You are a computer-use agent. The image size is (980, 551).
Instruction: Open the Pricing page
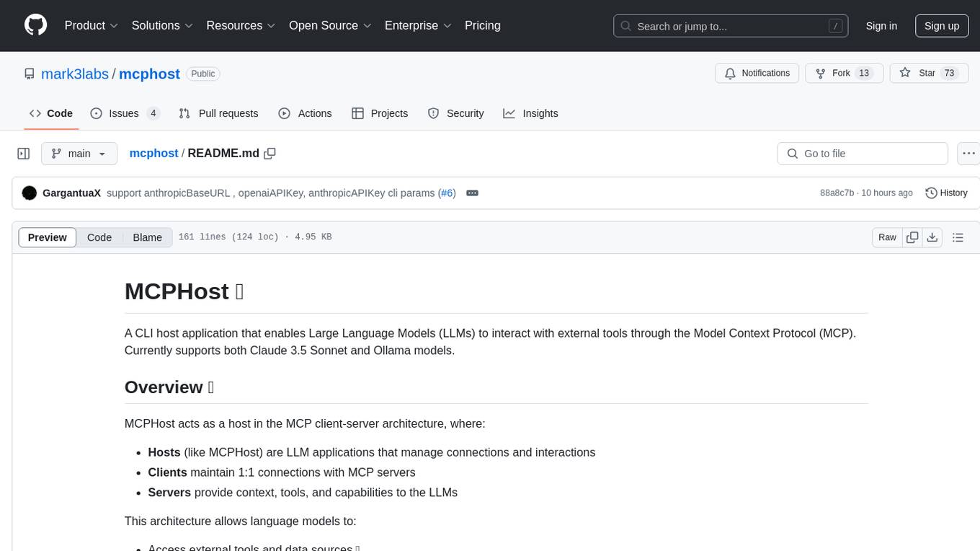(483, 25)
